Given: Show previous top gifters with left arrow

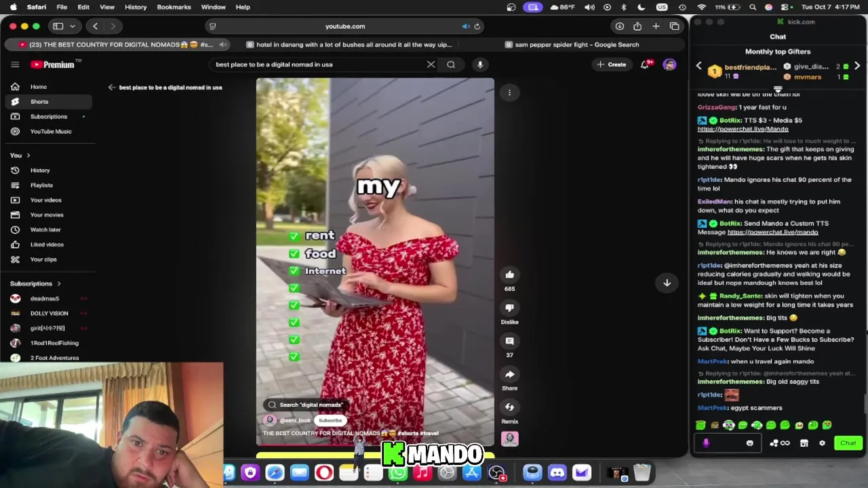Looking at the screenshot, I should tap(699, 66).
